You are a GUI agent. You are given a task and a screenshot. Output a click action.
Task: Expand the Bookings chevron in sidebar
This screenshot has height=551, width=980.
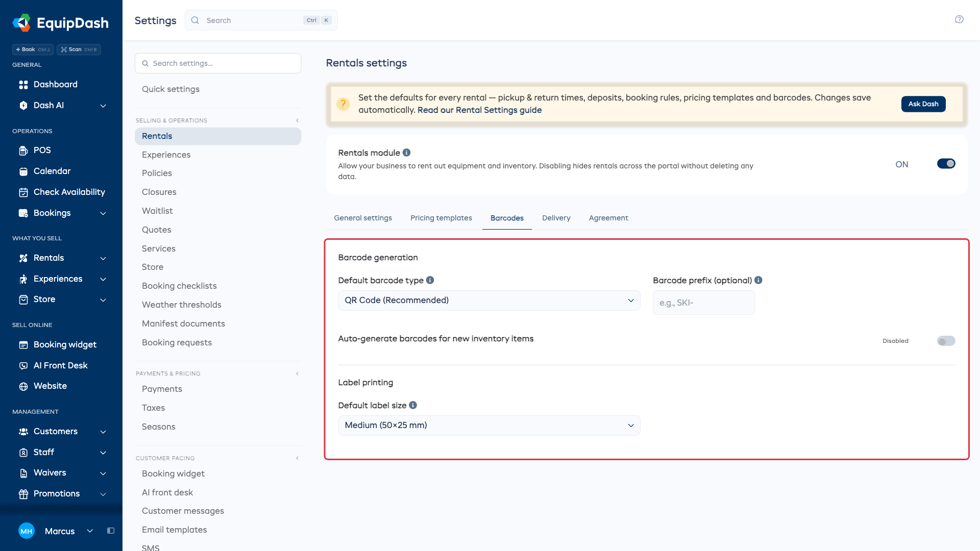tap(103, 213)
